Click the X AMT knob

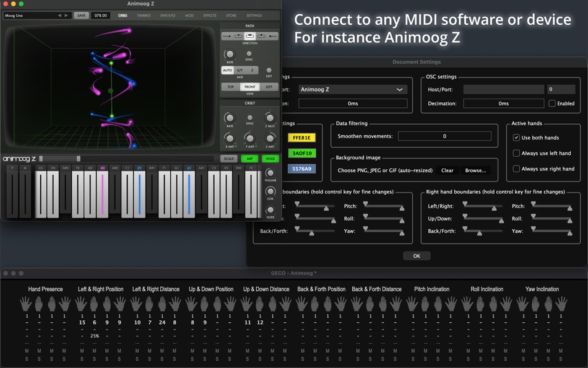(x=230, y=138)
